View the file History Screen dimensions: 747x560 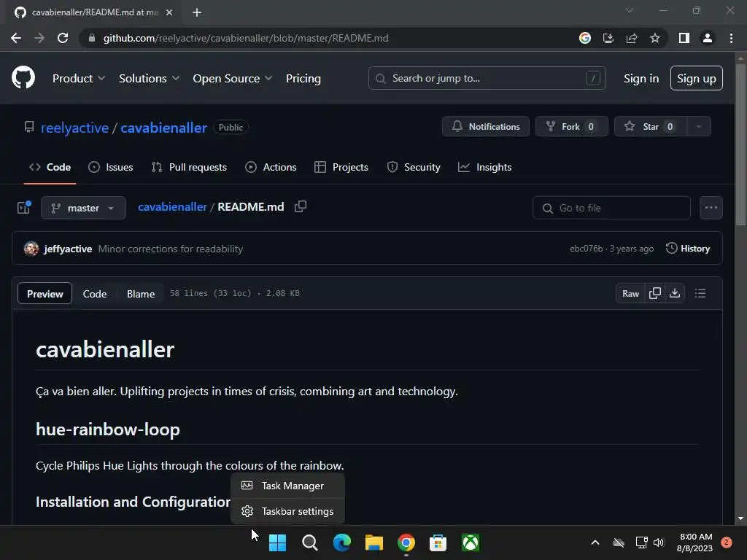pos(687,249)
